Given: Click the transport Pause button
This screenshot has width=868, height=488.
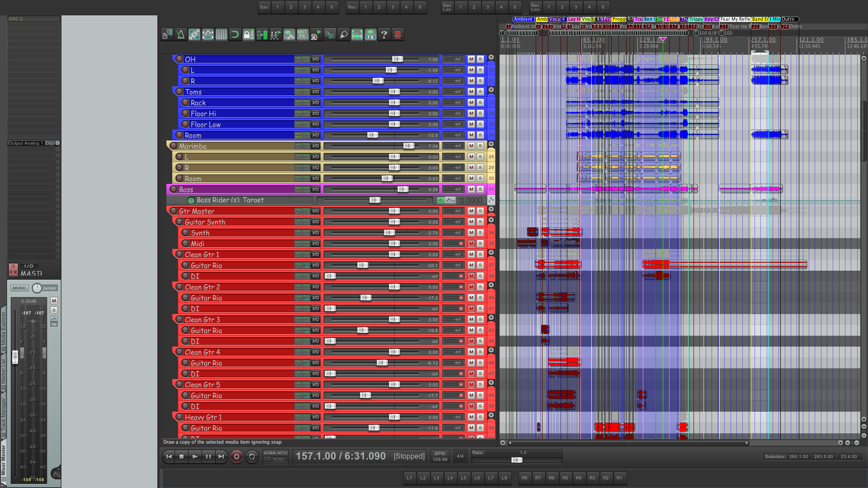Looking at the screenshot, I should (208, 457).
